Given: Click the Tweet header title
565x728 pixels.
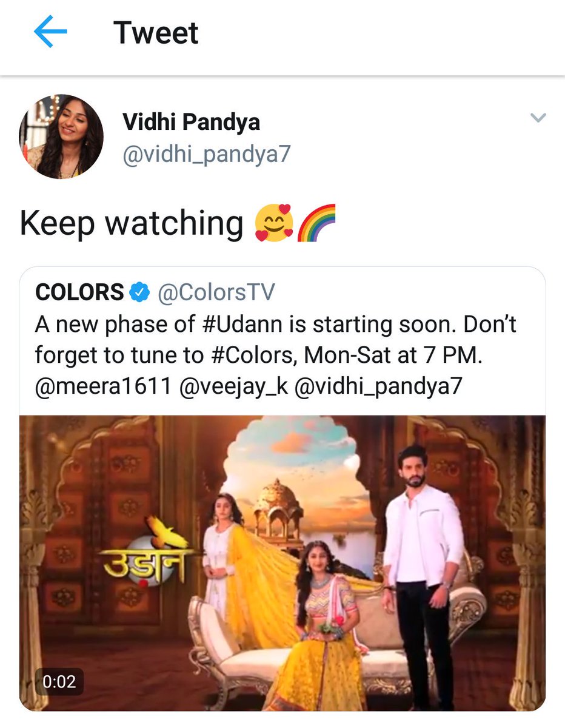Looking at the screenshot, I should (156, 33).
